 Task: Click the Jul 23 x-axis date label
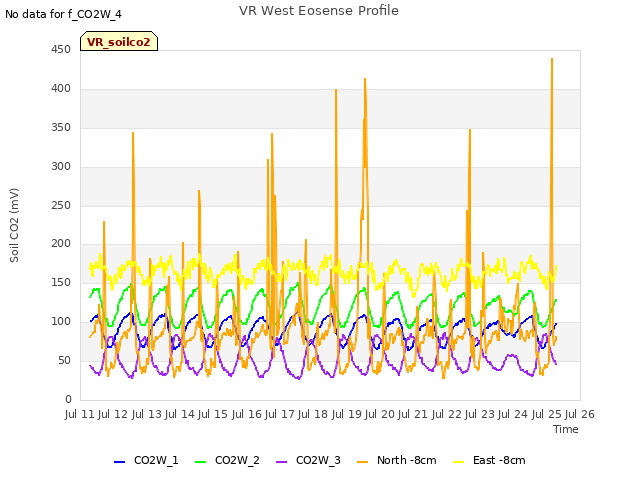tap(479, 414)
